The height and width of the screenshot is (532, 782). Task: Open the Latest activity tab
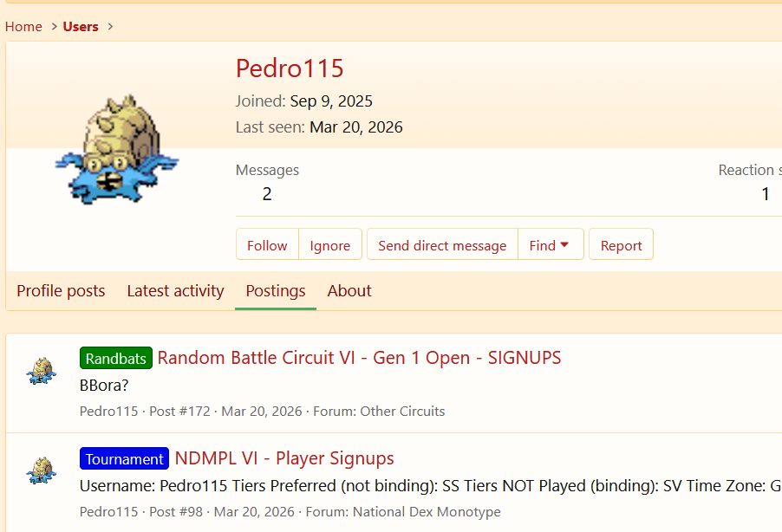coord(175,291)
